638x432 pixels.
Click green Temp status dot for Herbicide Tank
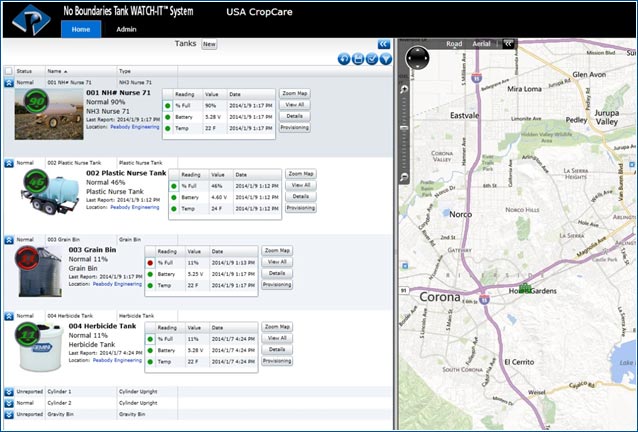150,362
